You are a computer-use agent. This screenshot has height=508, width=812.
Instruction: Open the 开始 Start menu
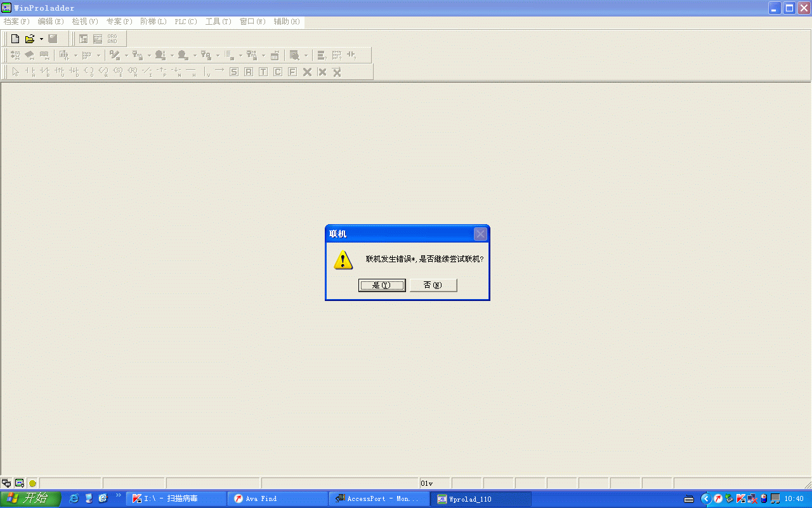click(30, 498)
